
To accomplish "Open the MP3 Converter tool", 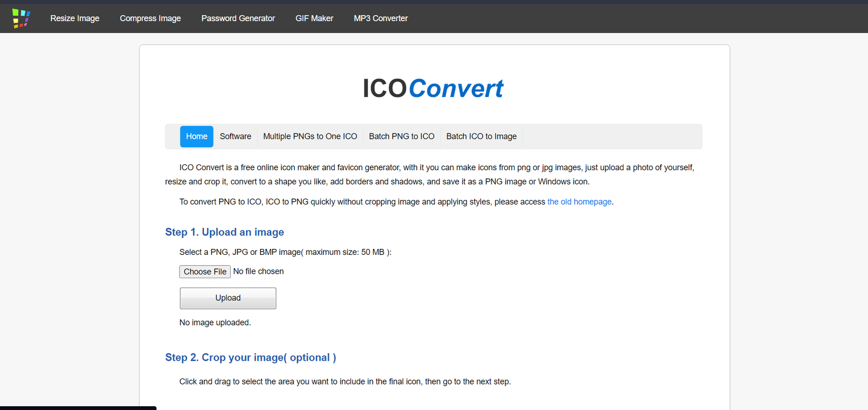I will tap(381, 18).
